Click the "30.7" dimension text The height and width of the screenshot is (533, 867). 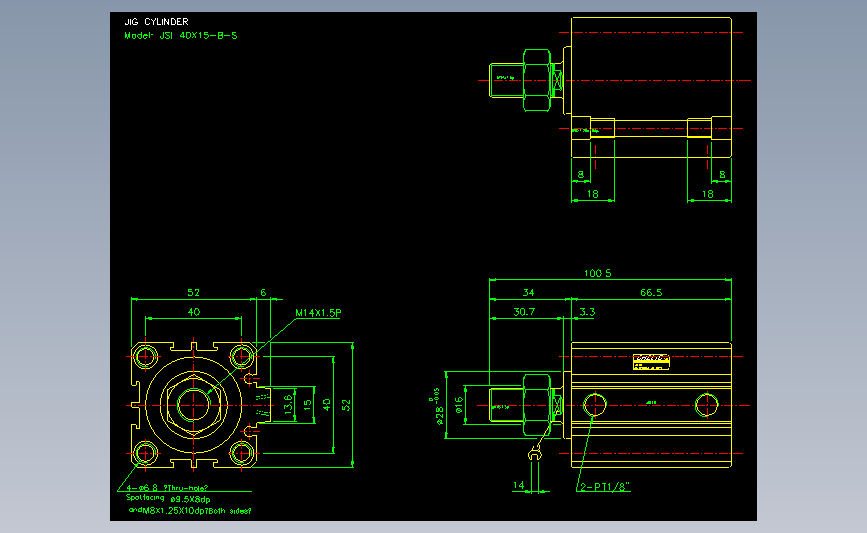524,312
